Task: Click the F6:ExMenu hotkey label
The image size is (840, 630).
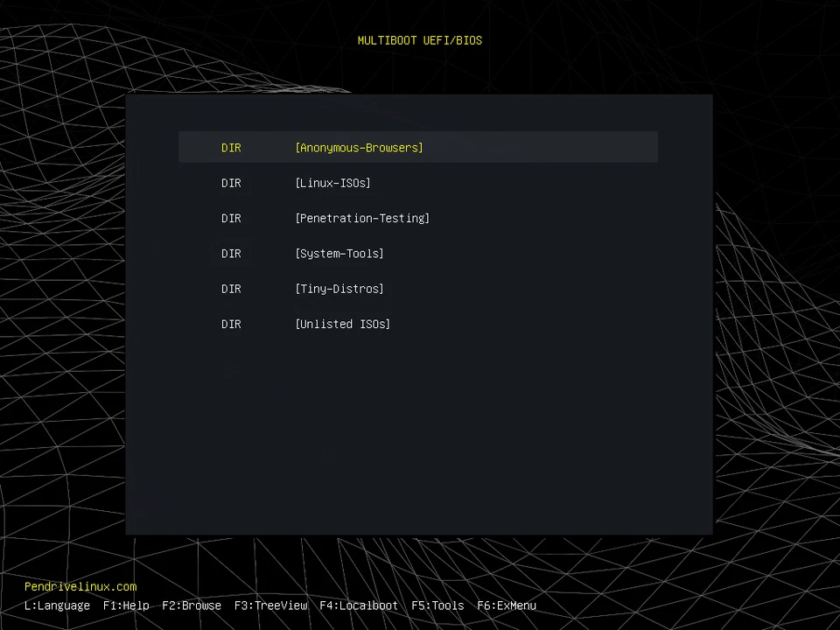Action: pyautogui.click(x=507, y=605)
